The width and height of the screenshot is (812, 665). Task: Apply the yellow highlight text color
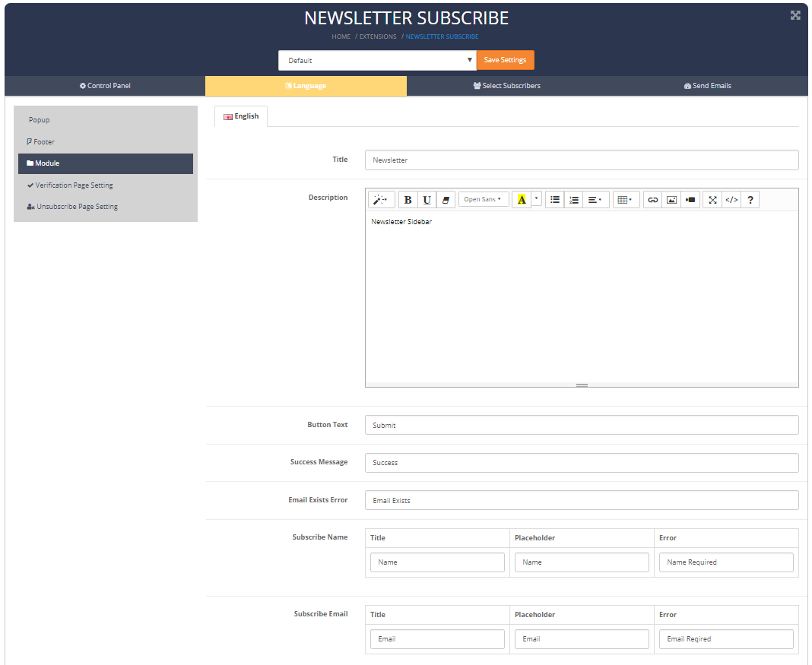(522, 200)
